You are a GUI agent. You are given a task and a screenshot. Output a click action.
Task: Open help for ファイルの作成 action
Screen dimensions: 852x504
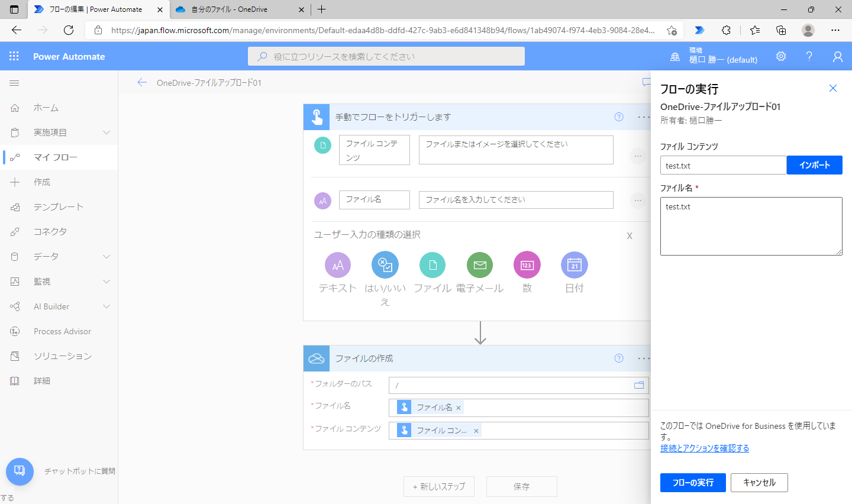pyautogui.click(x=619, y=358)
